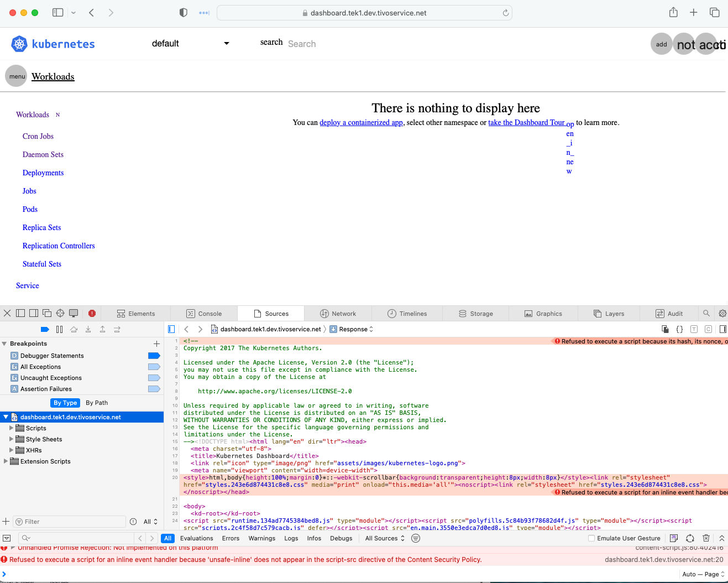Click the Kubernetes logo in the header
The image size is (728, 583).
[18, 44]
